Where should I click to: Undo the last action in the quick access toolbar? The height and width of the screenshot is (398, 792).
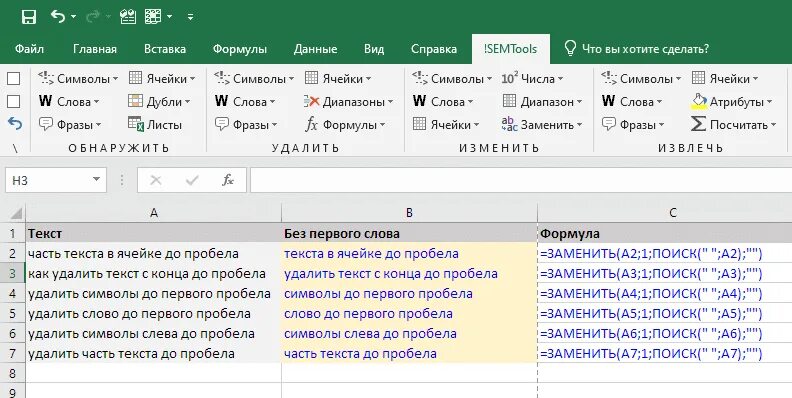click(58, 17)
